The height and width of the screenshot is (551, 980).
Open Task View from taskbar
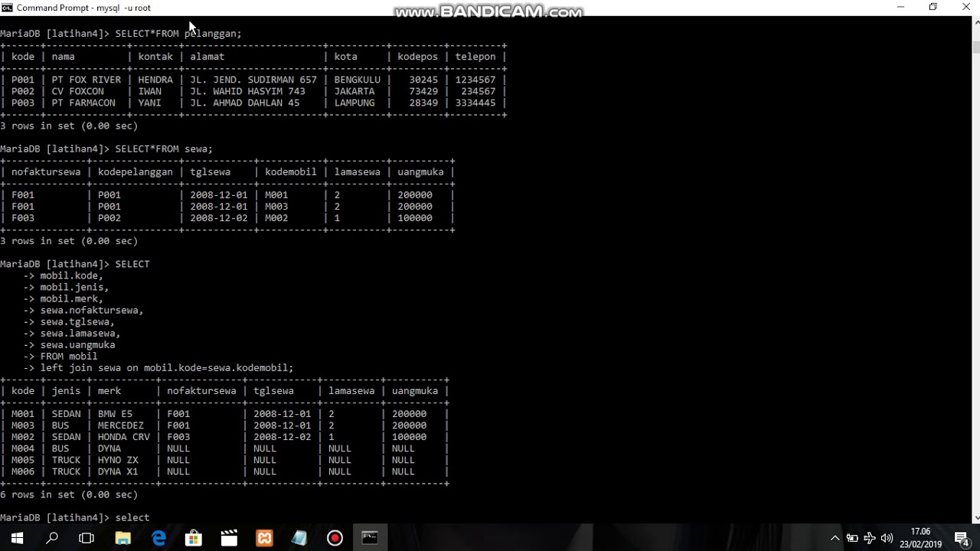(87, 538)
